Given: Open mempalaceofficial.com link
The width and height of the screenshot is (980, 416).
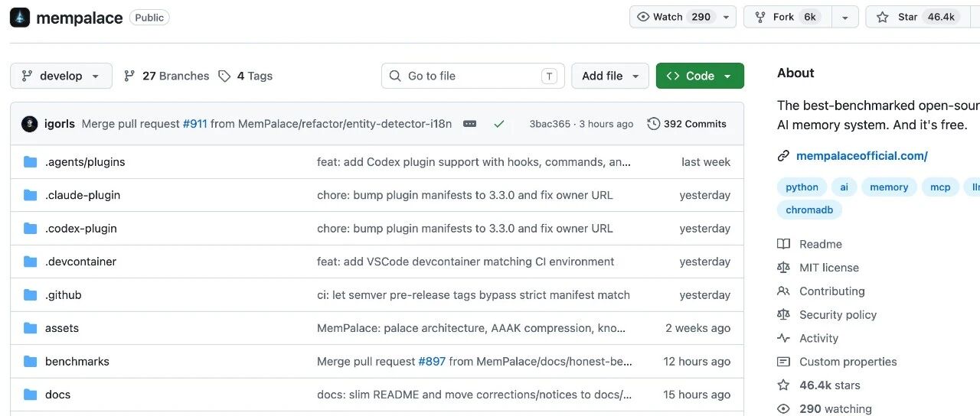Looking at the screenshot, I should 861,156.
